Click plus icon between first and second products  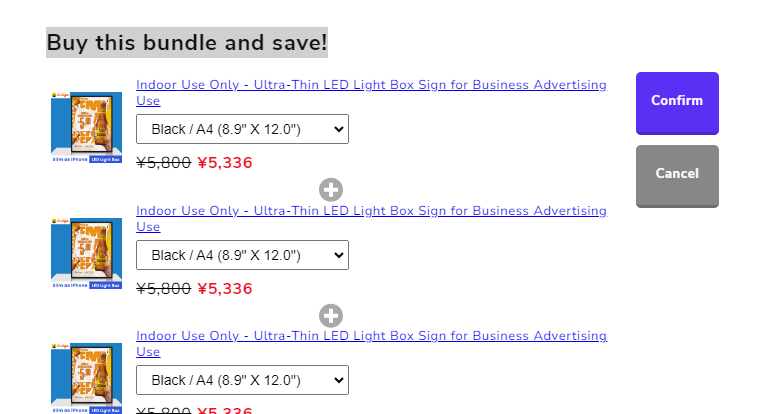[x=331, y=189]
